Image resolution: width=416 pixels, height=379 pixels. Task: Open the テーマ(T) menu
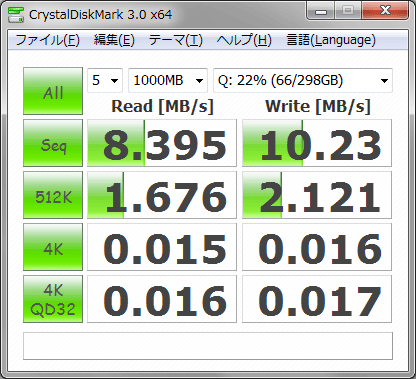(176, 40)
